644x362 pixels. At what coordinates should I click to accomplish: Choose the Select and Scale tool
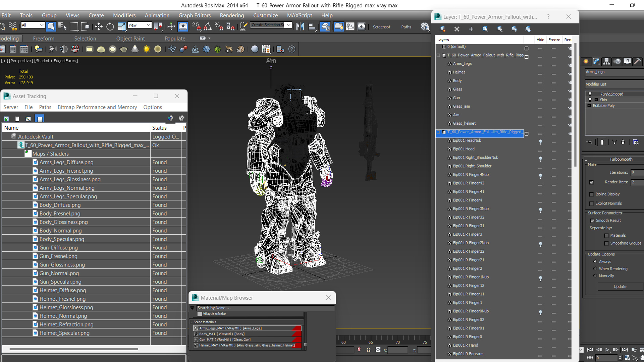[x=121, y=26]
